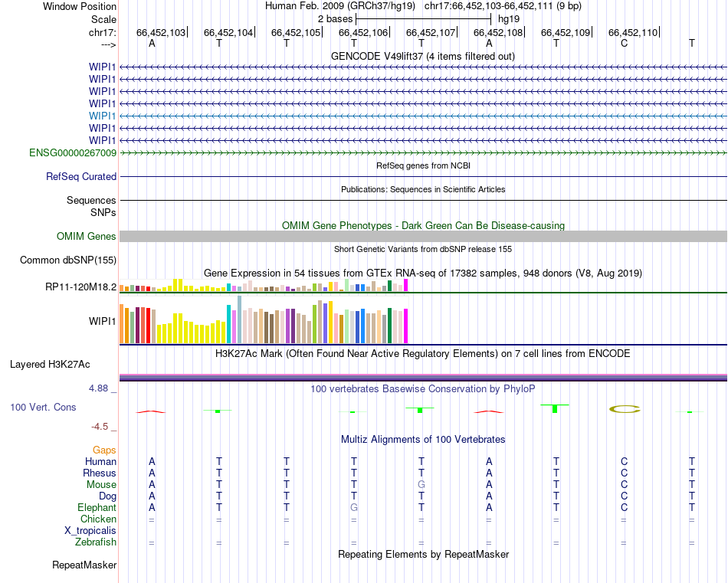The height and width of the screenshot is (583, 728).
Task: Open Multiz Alignments of 100 Vertebrates title
Action: [x=423, y=439]
